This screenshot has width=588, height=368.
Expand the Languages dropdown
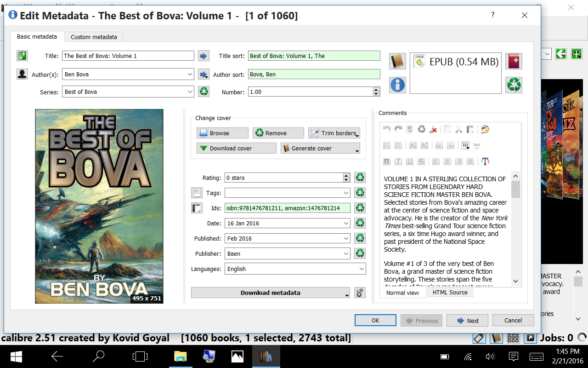coord(362,269)
